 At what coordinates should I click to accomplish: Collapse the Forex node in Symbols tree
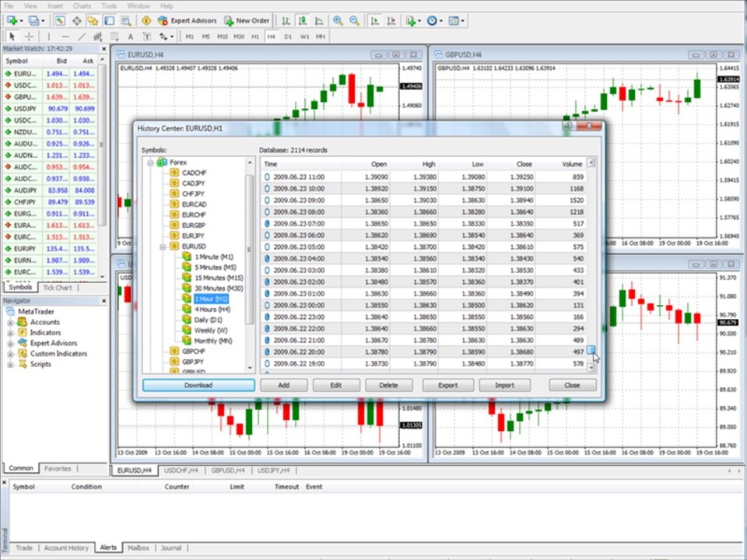150,163
